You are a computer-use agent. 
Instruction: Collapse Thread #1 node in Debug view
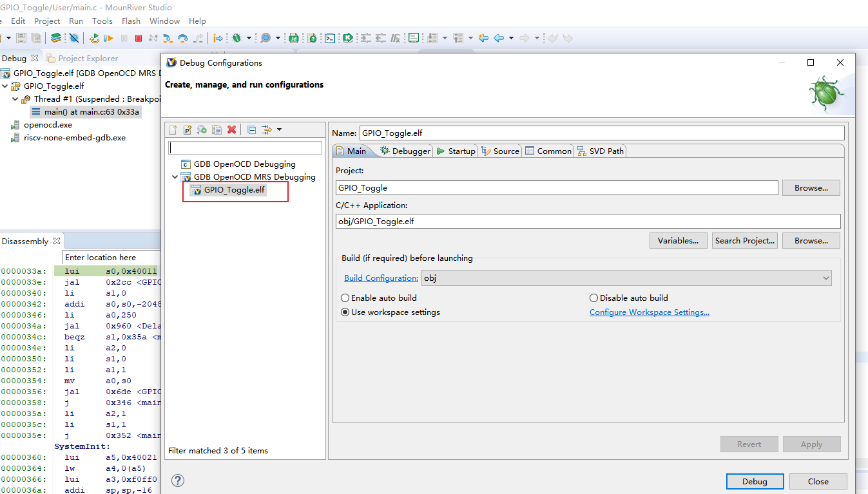point(15,99)
